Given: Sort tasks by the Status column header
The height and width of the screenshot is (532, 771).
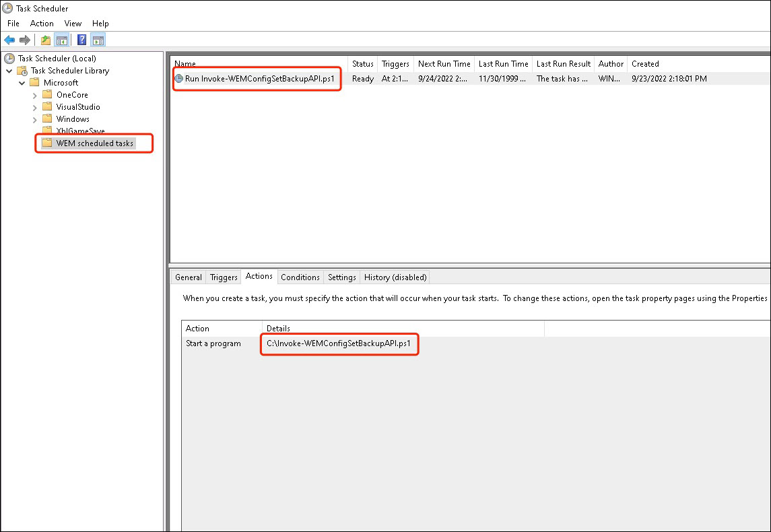Looking at the screenshot, I should pos(363,64).
